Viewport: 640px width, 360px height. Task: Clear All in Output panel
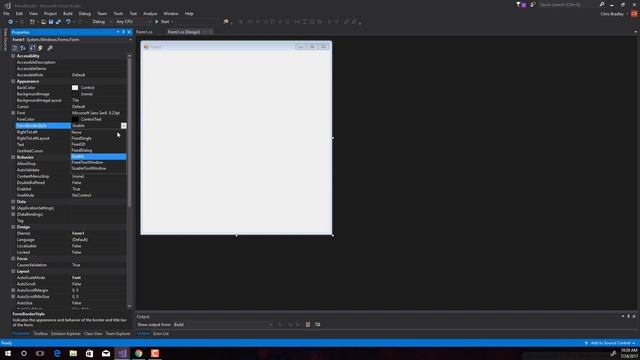[x=308, y=324]
